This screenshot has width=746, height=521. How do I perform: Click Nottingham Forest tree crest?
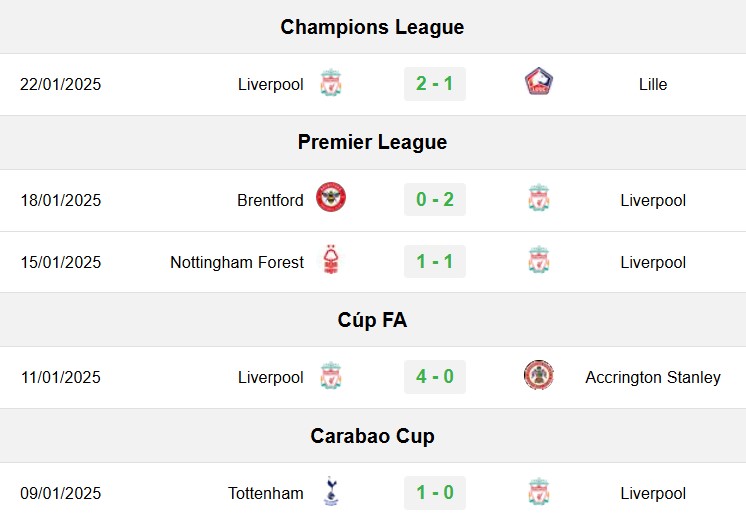331,259
